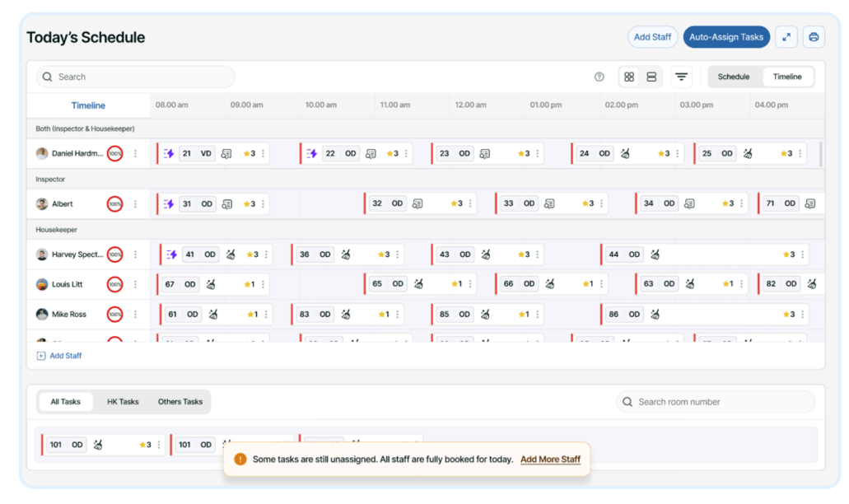Click inspection icon on room 32 task
The image size is (849, 504).
tap(418, 204)
